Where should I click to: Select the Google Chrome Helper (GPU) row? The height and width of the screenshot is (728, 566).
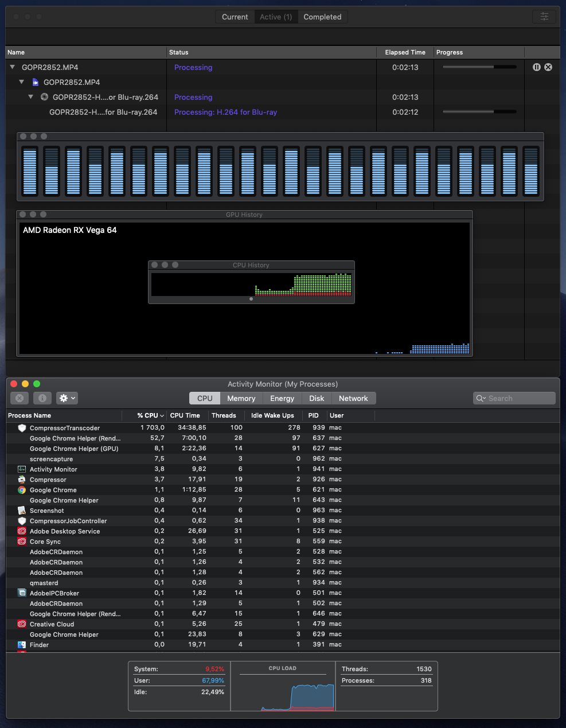click(x=283, y=449)
